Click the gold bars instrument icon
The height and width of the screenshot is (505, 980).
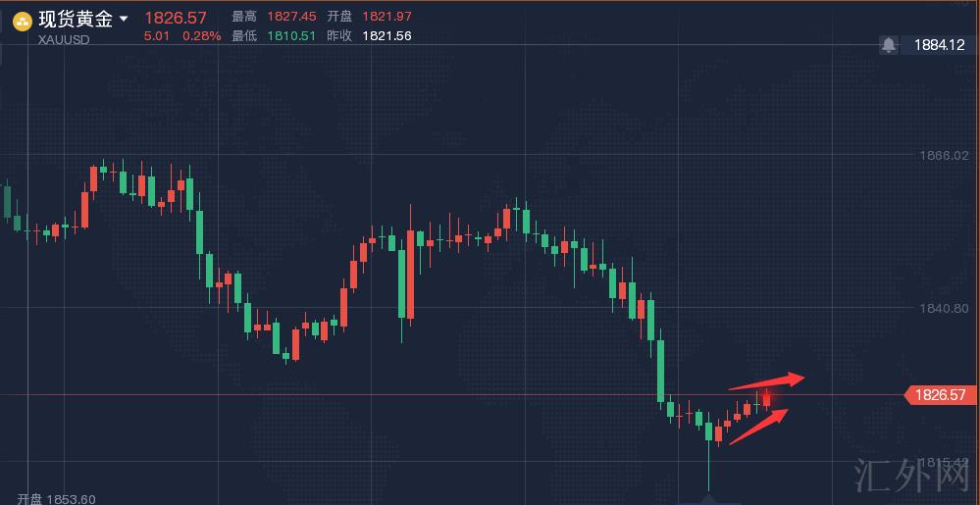[22, 20]
